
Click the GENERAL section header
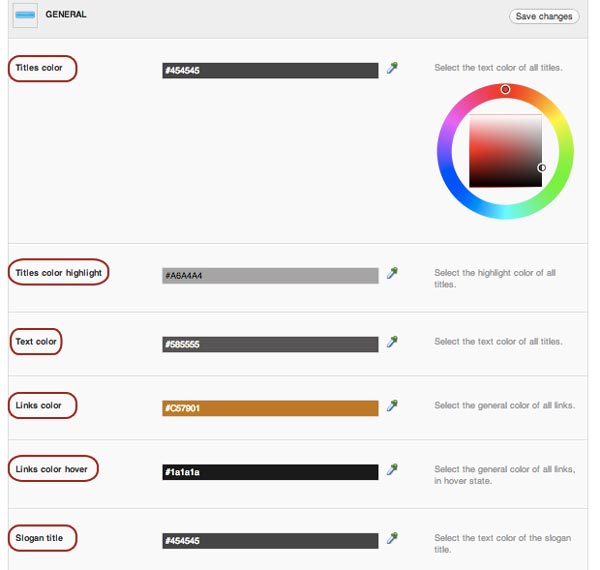tap(66, 15)
